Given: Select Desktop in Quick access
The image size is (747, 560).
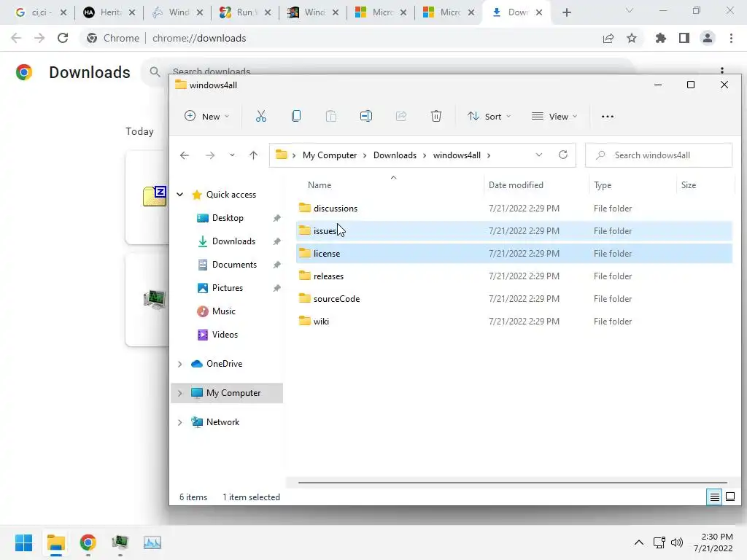Looking at the screenshot, I should (228, 217).
